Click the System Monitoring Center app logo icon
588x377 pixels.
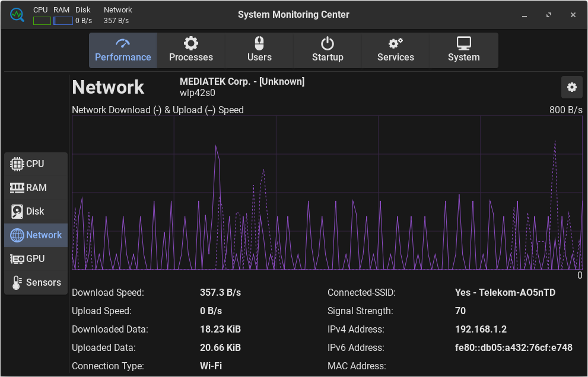pyautogui.click(x=17, y=15)
